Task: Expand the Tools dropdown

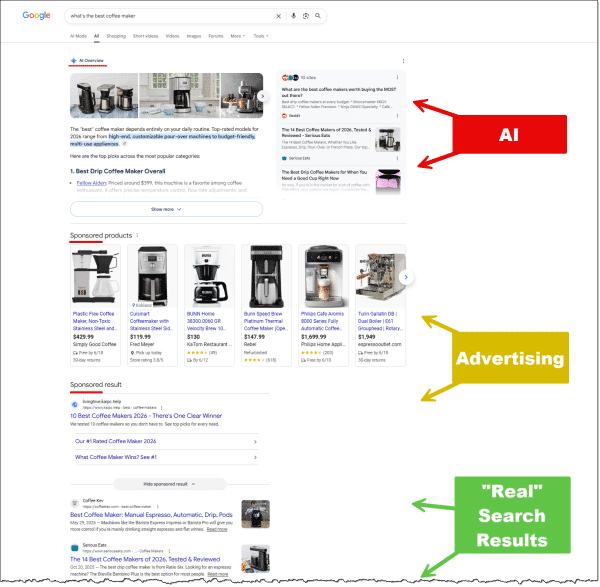Action: point(261,36)
